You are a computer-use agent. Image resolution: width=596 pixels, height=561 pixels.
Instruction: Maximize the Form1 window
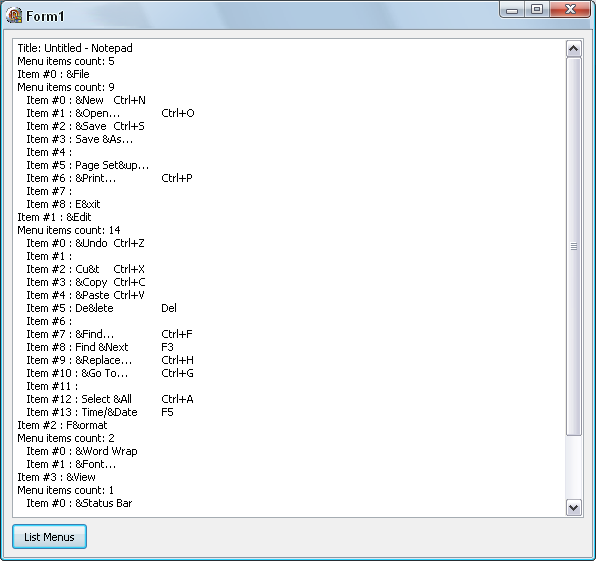point(537,10)
